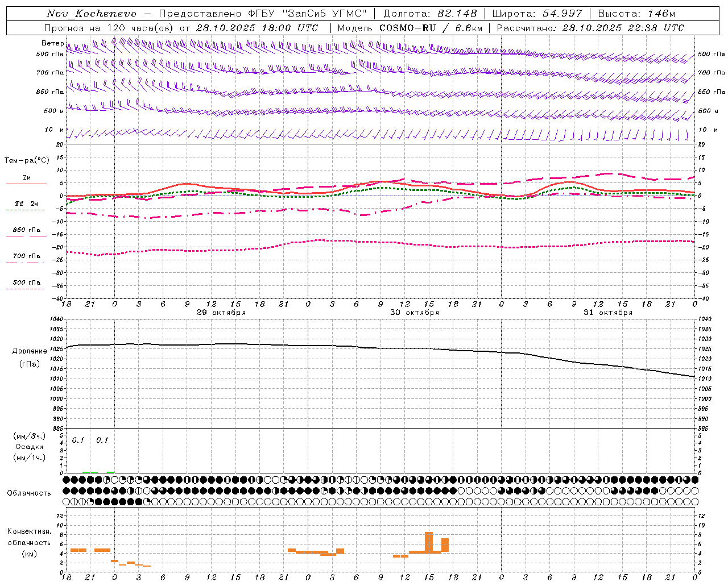
Task: Click the Осадки precipitation label
Action: click(30, 447)
